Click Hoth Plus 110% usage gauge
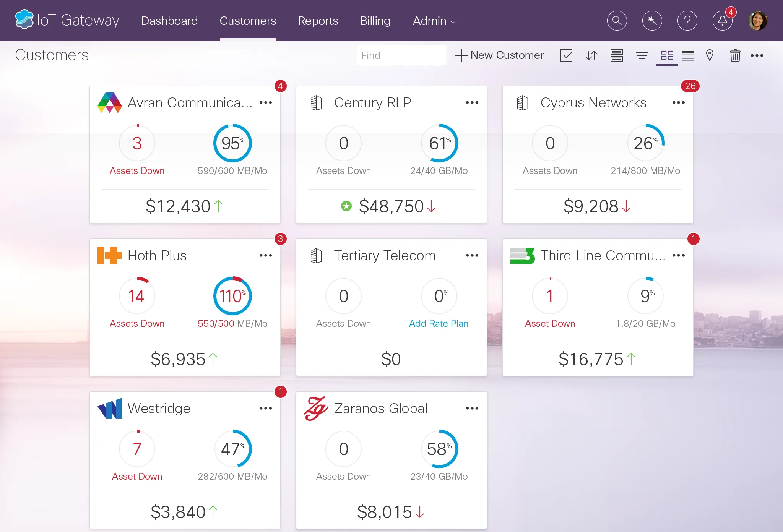 (232, 296)
